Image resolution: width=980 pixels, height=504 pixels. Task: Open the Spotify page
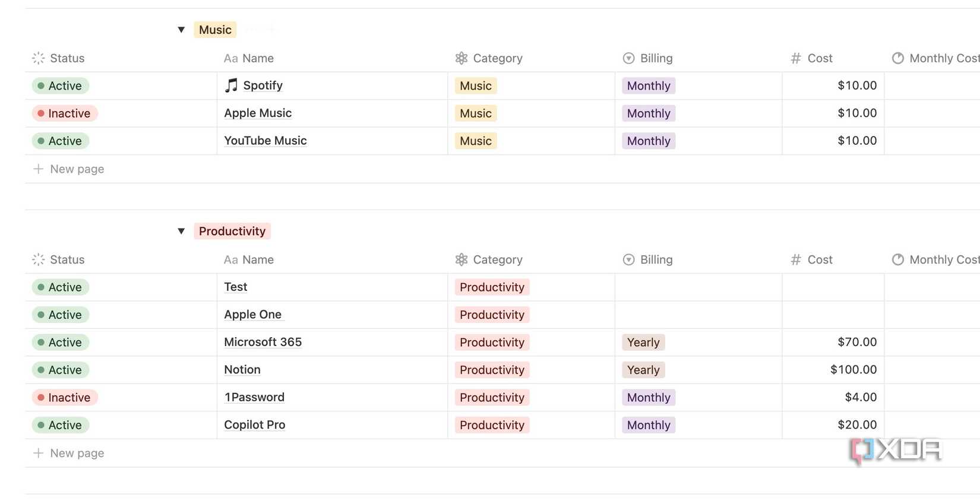click(x=263, y=85)
